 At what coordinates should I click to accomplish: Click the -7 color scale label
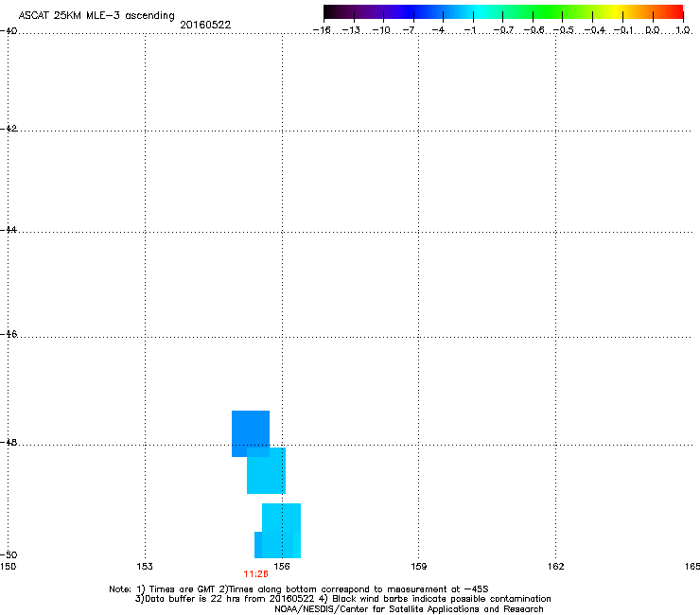click(409, 30)
